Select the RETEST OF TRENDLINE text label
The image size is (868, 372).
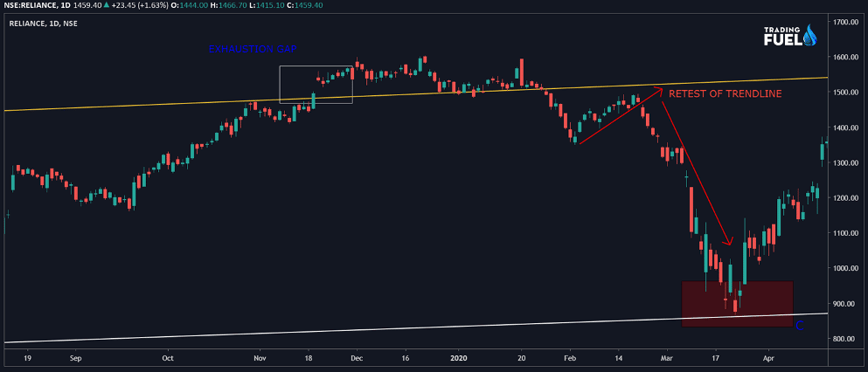click(x=726, y=94)
